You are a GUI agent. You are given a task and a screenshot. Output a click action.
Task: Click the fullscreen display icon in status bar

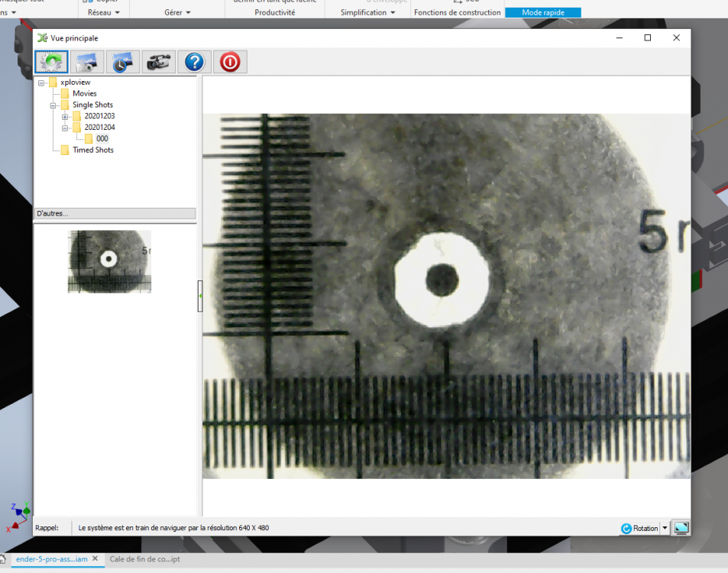[681, 528]
